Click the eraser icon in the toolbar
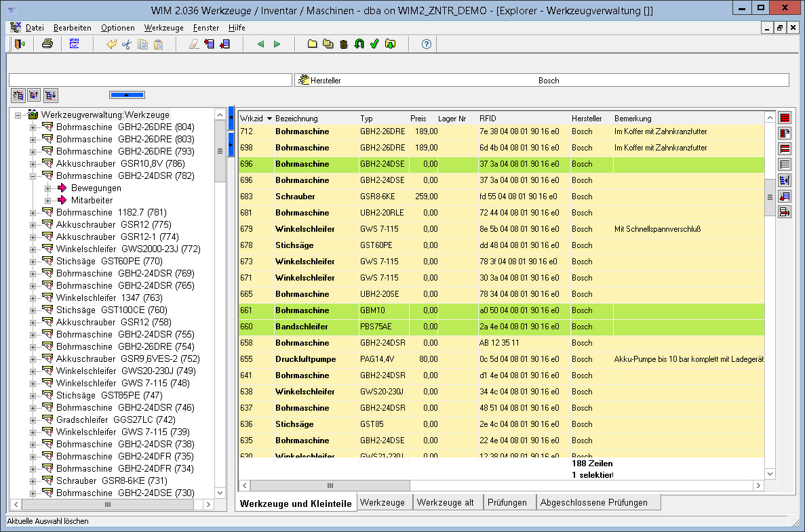This screenshot has width=805, height=532. click(x=193, y=44)
